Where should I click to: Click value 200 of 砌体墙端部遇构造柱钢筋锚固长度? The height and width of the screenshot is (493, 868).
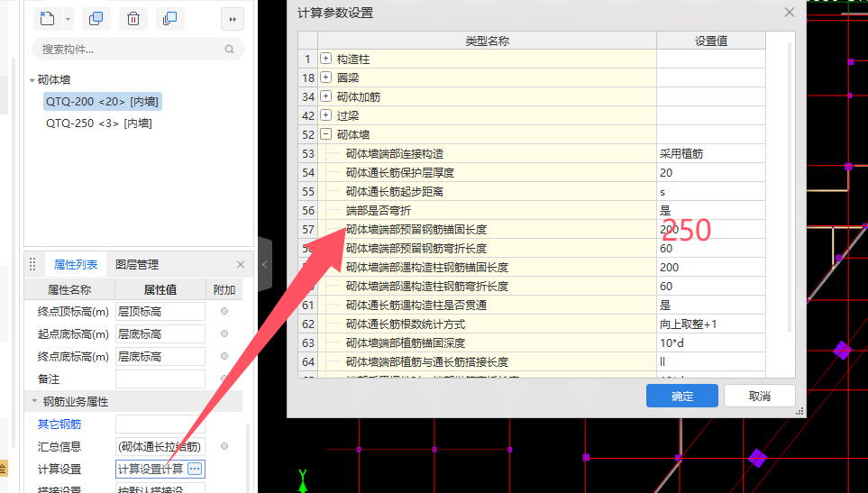tap(711, 268)
